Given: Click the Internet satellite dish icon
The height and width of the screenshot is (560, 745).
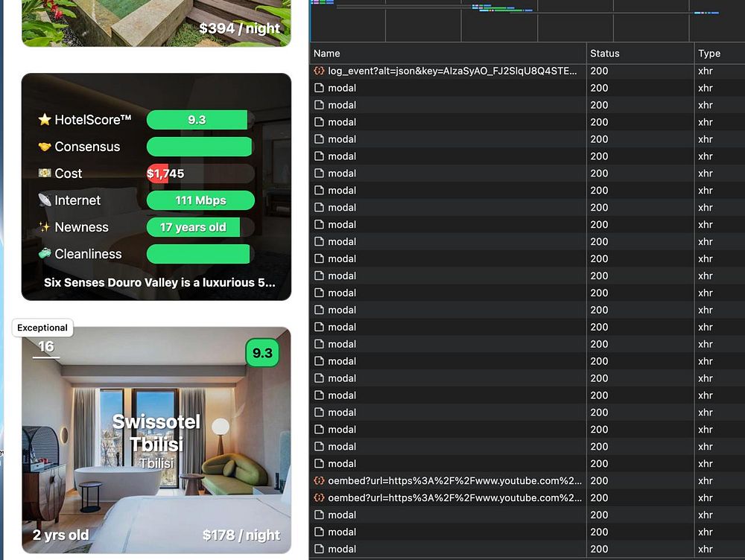Looking at the screenshot, I should pyautogui.click(x=45, y=200).
